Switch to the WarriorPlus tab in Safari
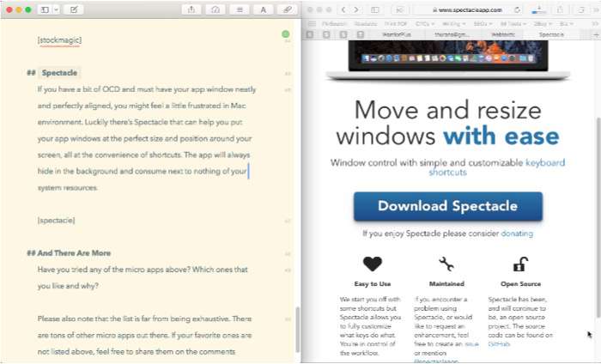This screenshot has height=364, width=601. coord(397,34)
